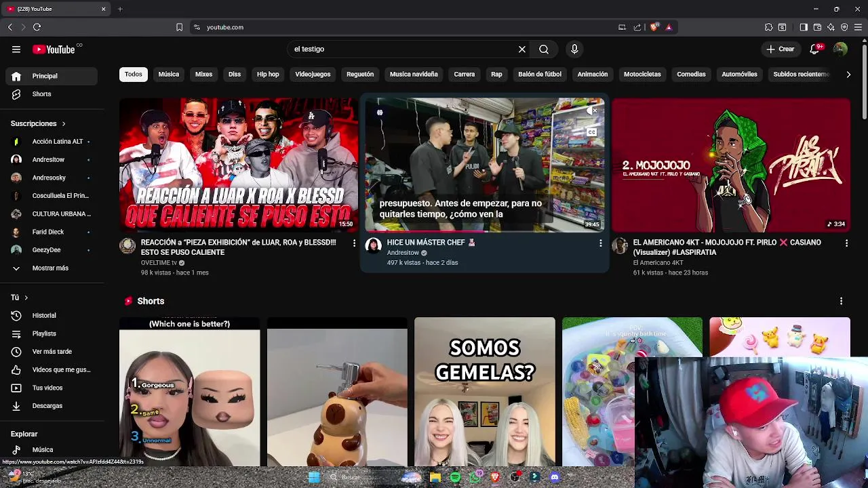
Task: Bookmark this page in the toolbar
Action: click(179, 27)
